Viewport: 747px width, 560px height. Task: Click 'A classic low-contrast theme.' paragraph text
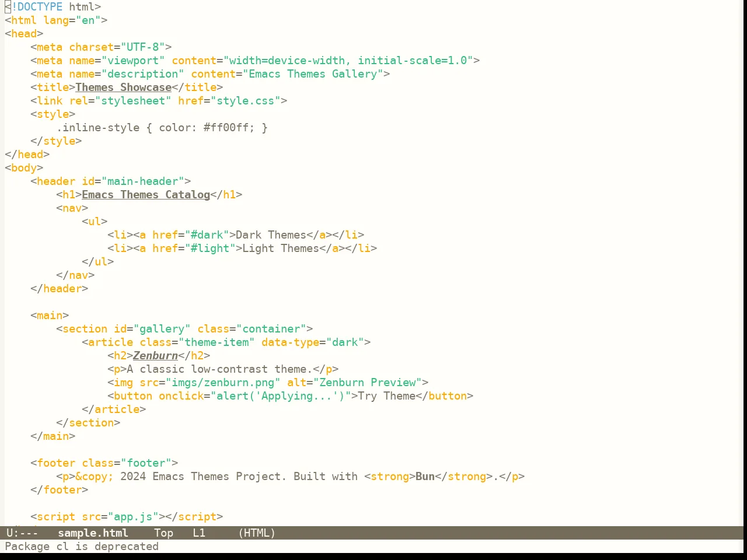pyautogui.click(x=219, y=369)
